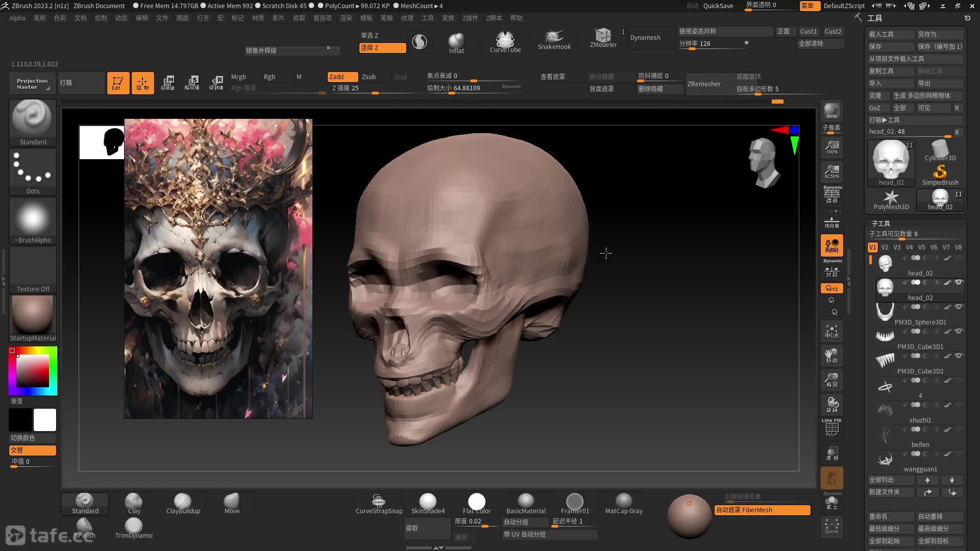
Task: Select the hPolish brush
Action: 85,529
